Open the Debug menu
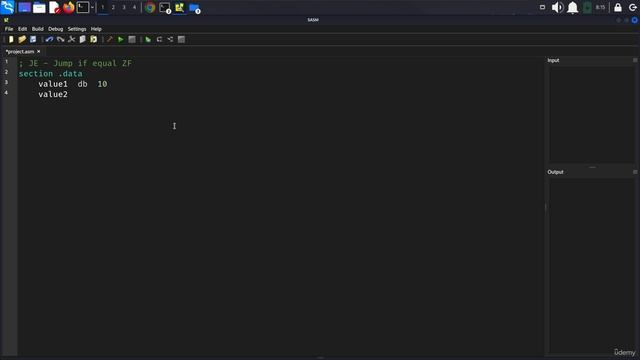The width and height of the screenshot is (640, 360). point(56,29)
